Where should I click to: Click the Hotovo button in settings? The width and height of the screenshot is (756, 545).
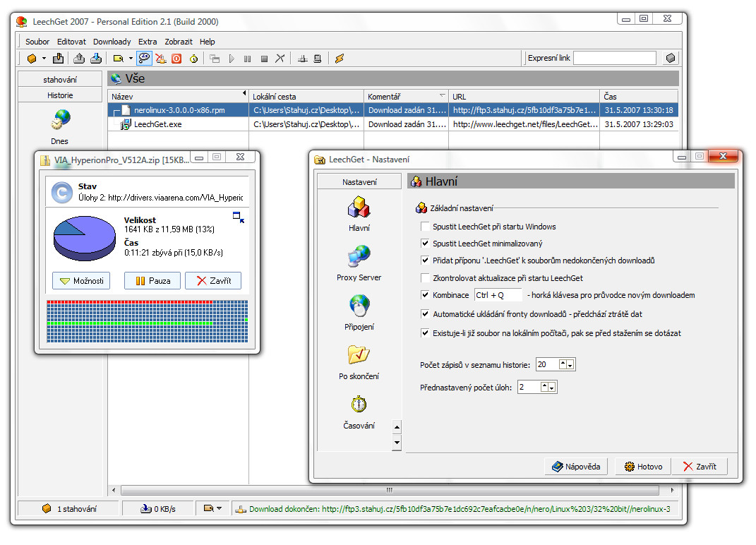(x=644, y=467)
